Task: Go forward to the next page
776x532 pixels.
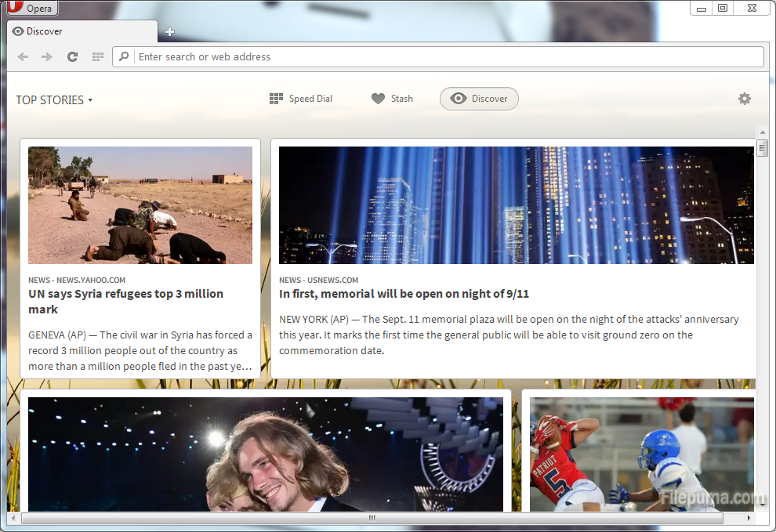Action: 47,56
